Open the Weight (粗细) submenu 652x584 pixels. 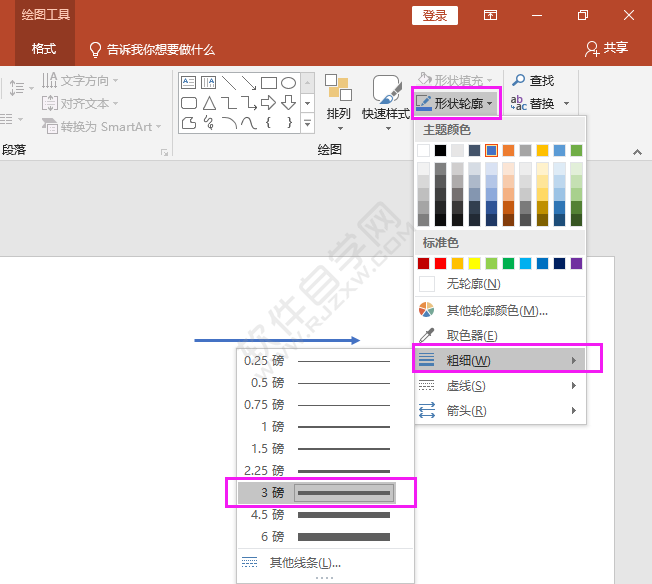tap(500, 360)
